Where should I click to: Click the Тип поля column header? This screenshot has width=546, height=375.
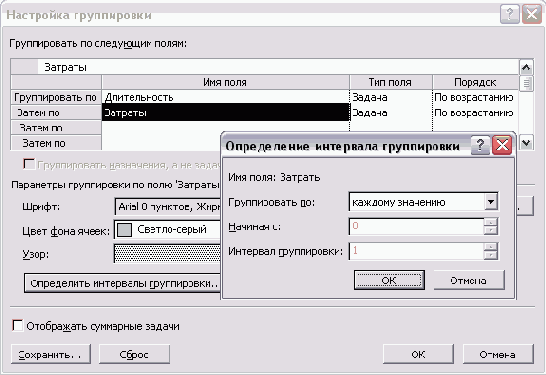[391, 82]
